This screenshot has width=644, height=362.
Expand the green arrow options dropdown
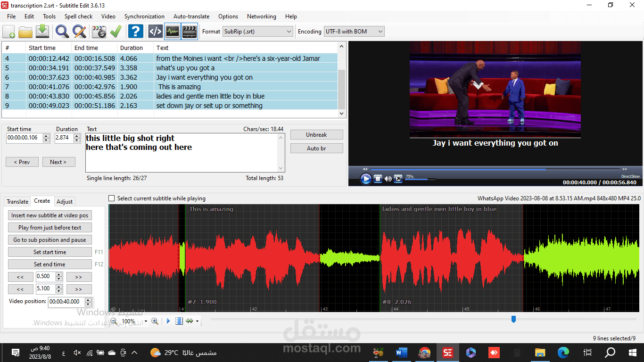197,321
